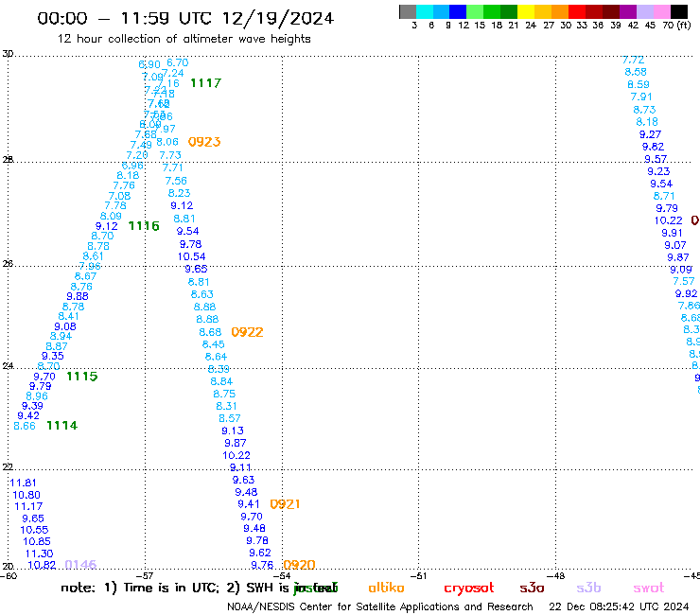Select the 's3a' satellite legend label
Viewport: 700px width, 615px height.
click(532, 589)
